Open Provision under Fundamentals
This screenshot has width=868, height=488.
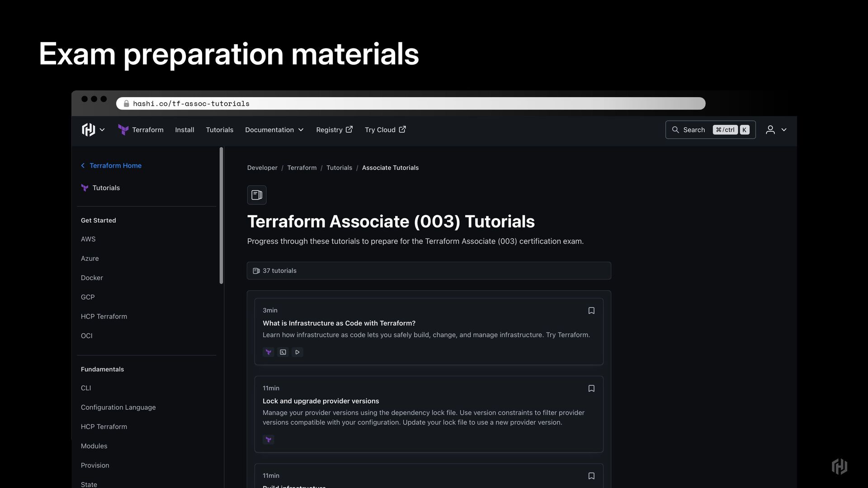(x=95, y=465)
